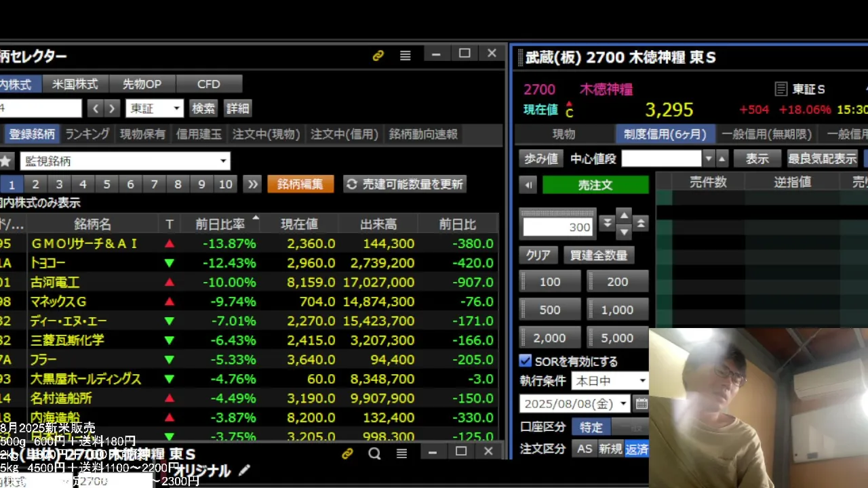Click the 詳細 details button
This screenshot has height=488, width=868.
pos(237,108)
